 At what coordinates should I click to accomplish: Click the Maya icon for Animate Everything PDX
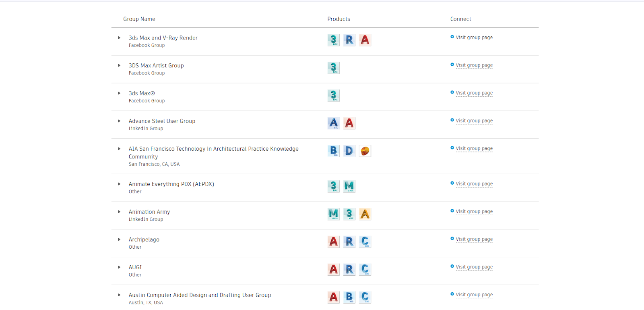pos(349,186)
